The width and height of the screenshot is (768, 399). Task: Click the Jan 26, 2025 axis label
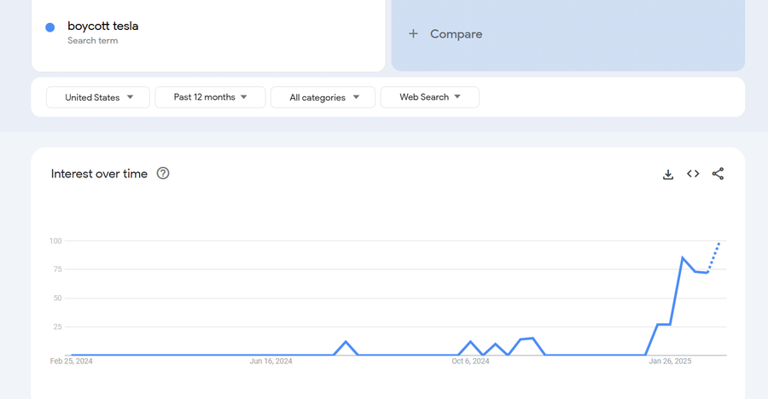670,361
